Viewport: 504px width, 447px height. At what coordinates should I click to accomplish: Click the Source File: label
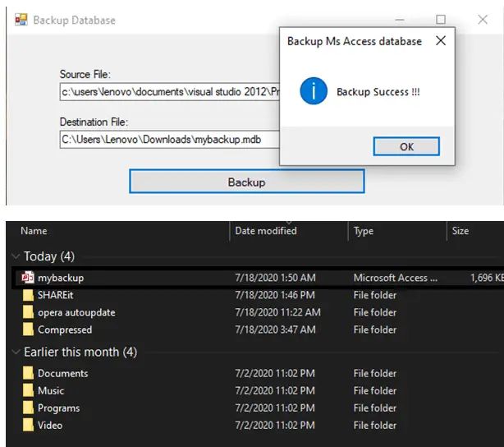pos(85,74)
